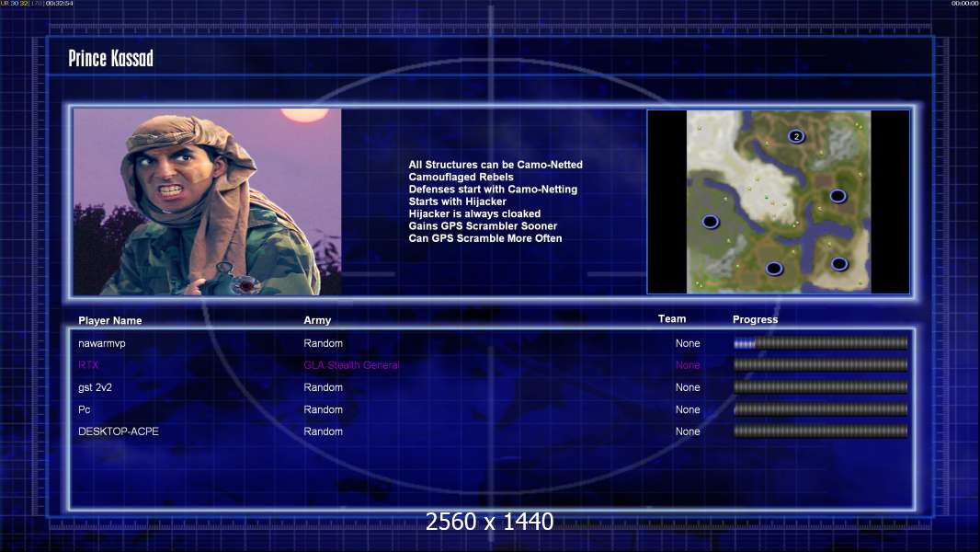
Task: Click team value 'None' for Pc
Action: coord(688,409)
